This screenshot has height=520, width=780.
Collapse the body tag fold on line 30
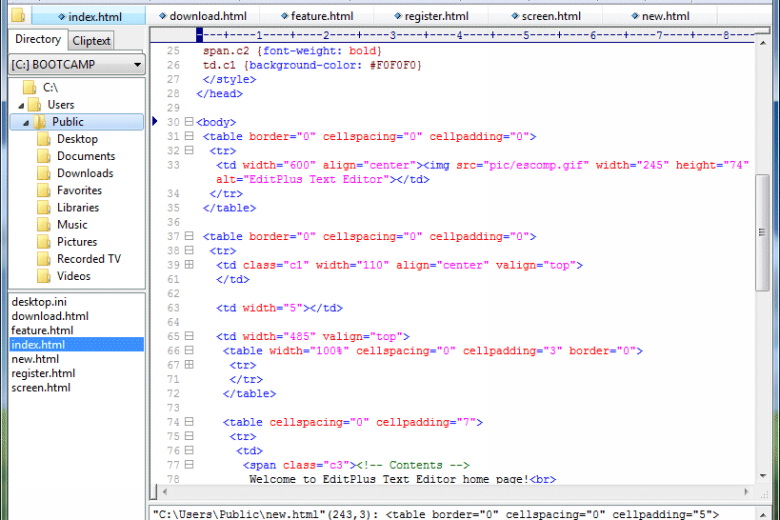coord(189,121)
